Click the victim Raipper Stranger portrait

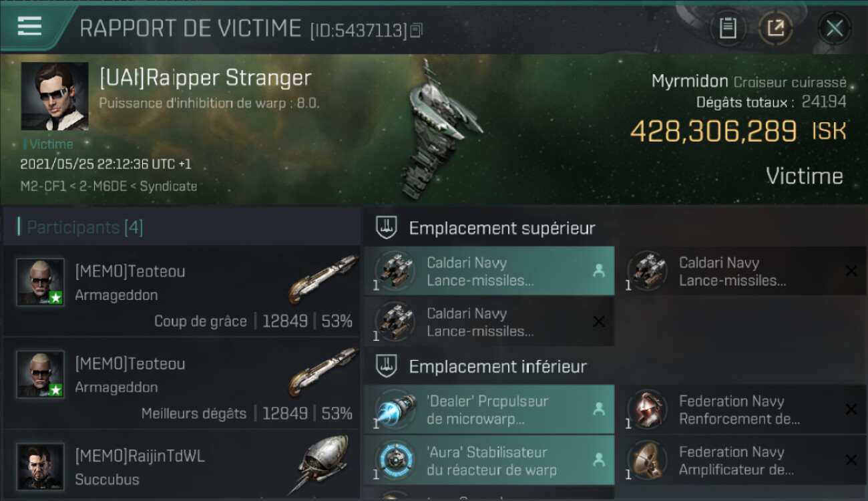55,96
